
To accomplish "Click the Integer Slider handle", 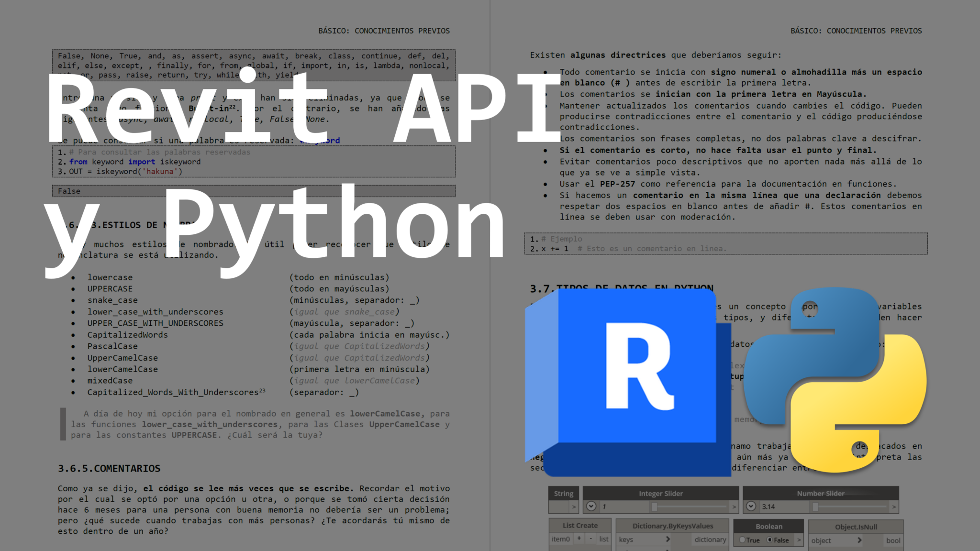I will click(x=654, y=507).
